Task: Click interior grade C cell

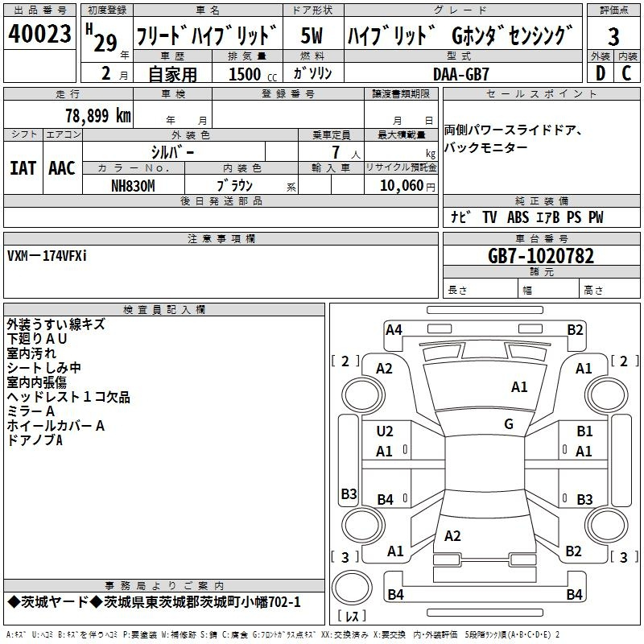Action: pos(626,72)
